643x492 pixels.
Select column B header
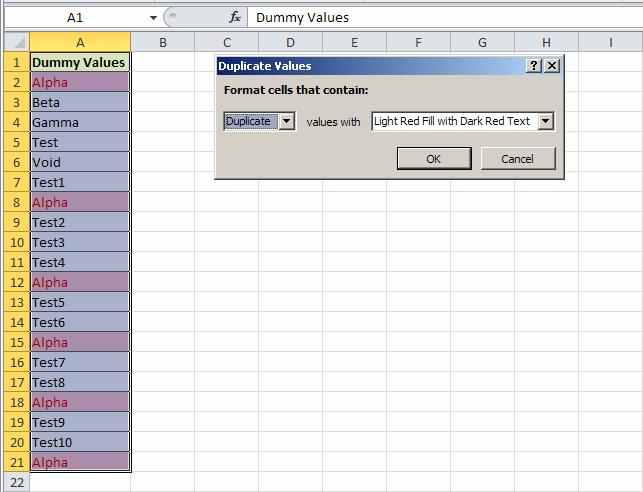[163, 42]
